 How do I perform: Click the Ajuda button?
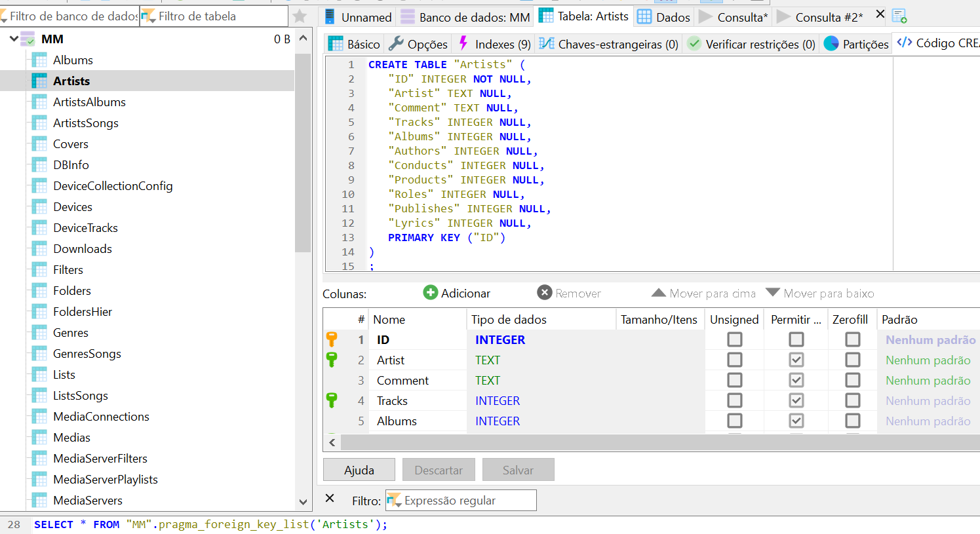pos(359,470)
